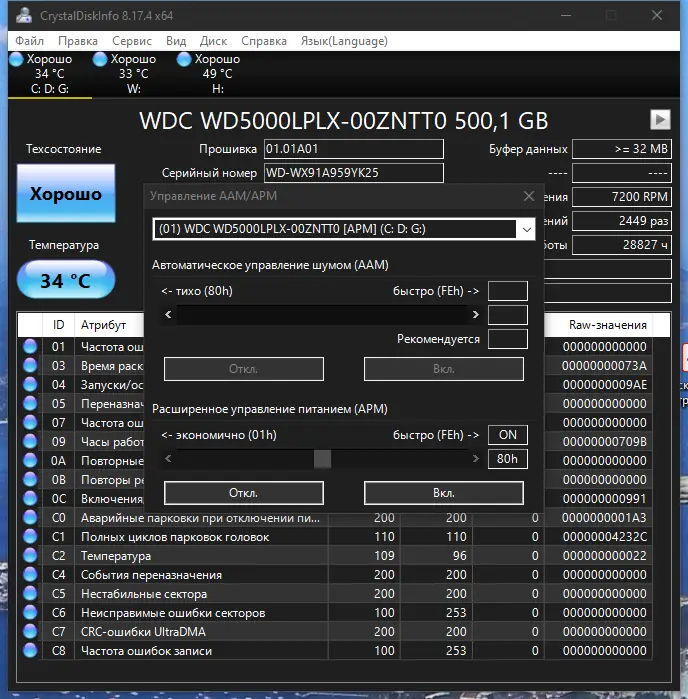
Task: Click the next disk arrow button
Action: pos(660,119)
